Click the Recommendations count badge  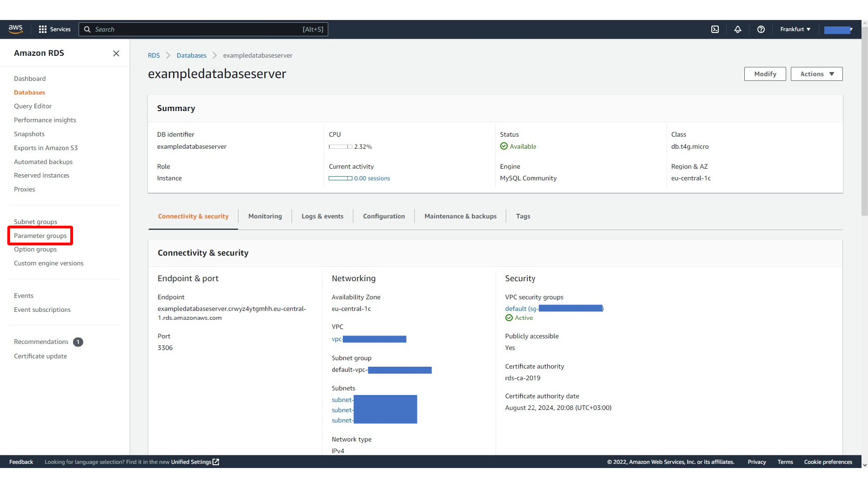pyautogui.click(x=78, y=342)
